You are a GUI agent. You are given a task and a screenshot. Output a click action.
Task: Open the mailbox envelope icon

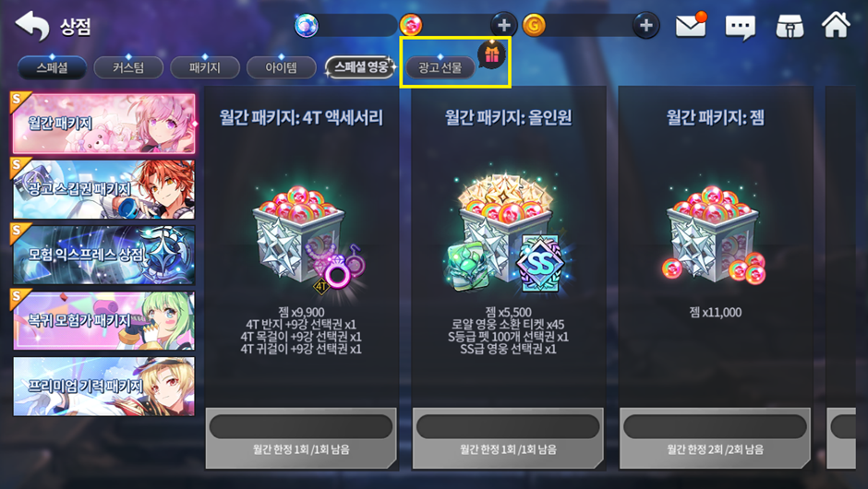691,25
